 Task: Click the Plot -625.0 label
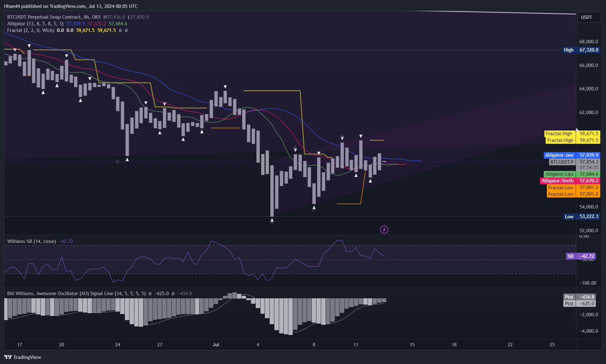(580, 304)
